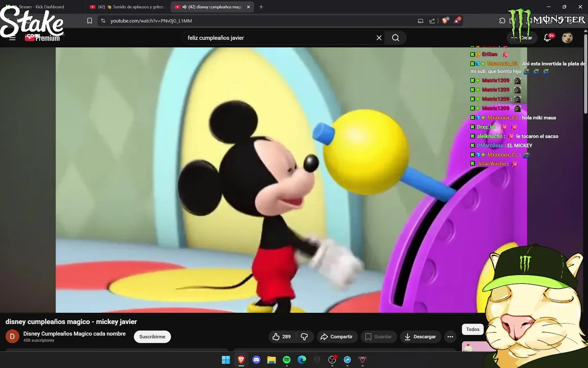Open the YouTube account avatar menu
The width and height of the screenshot is (588, 368).
(567, 38)
